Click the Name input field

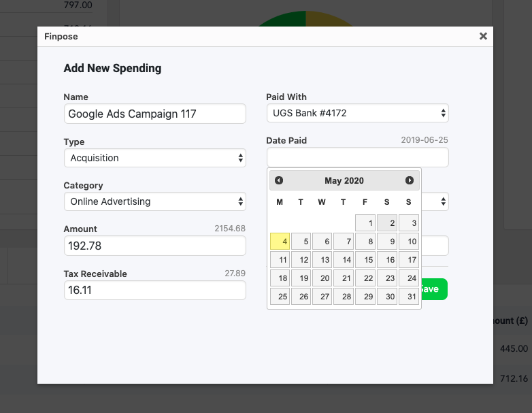(x=154, y=114)
